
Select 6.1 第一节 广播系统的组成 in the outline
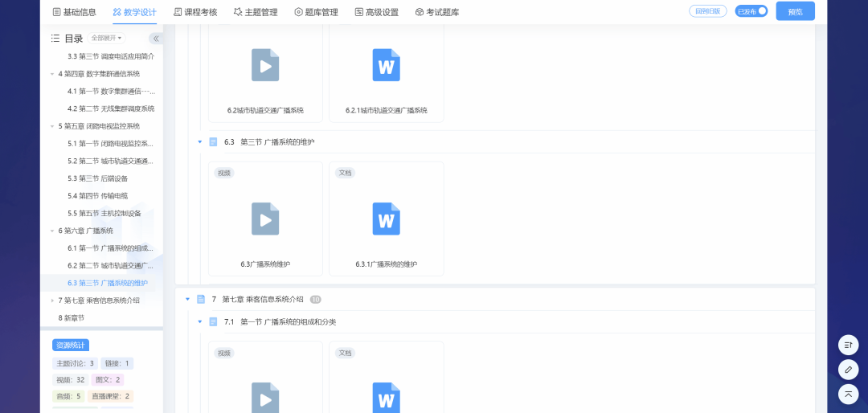(x=111, y=248)
